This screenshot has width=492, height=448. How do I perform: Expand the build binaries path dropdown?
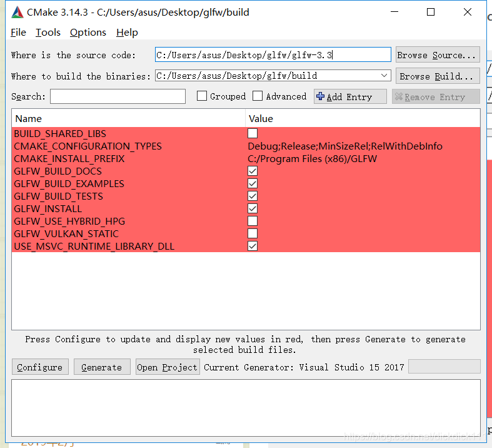pos(384,76)
